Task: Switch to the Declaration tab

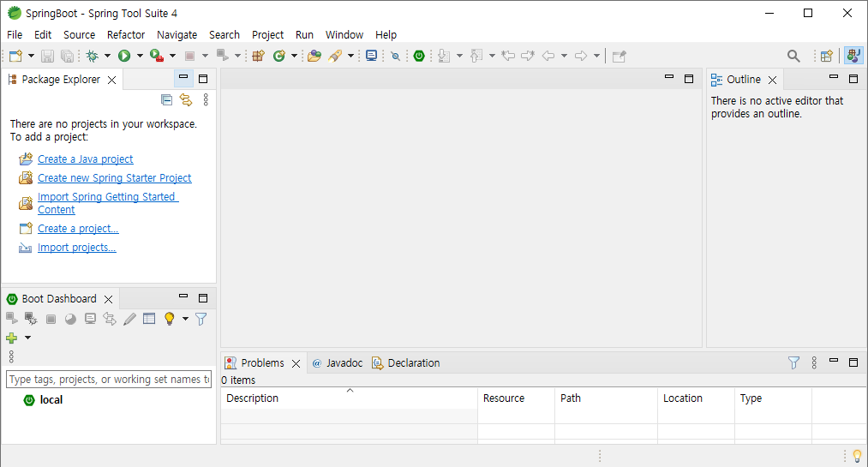Action: (406, 363)
